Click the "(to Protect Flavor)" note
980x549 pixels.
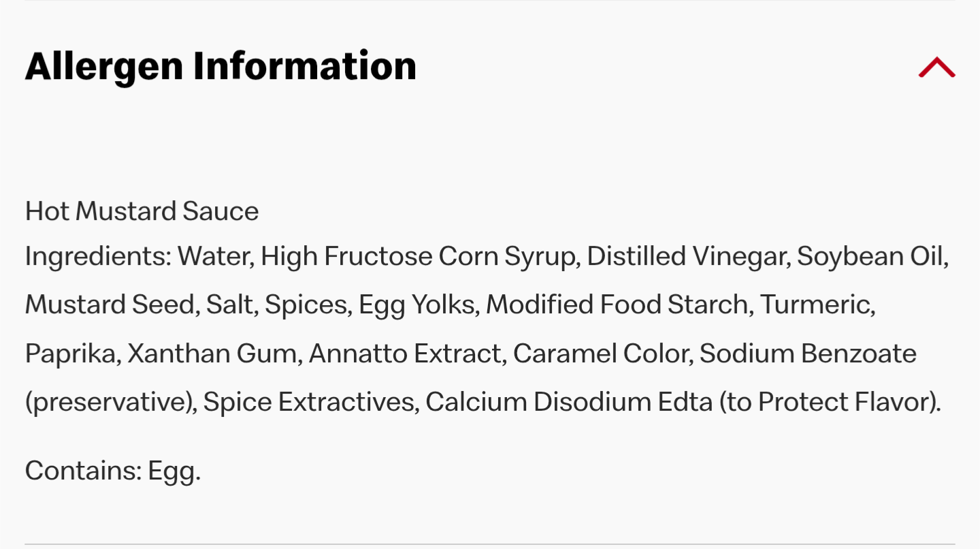828,403
